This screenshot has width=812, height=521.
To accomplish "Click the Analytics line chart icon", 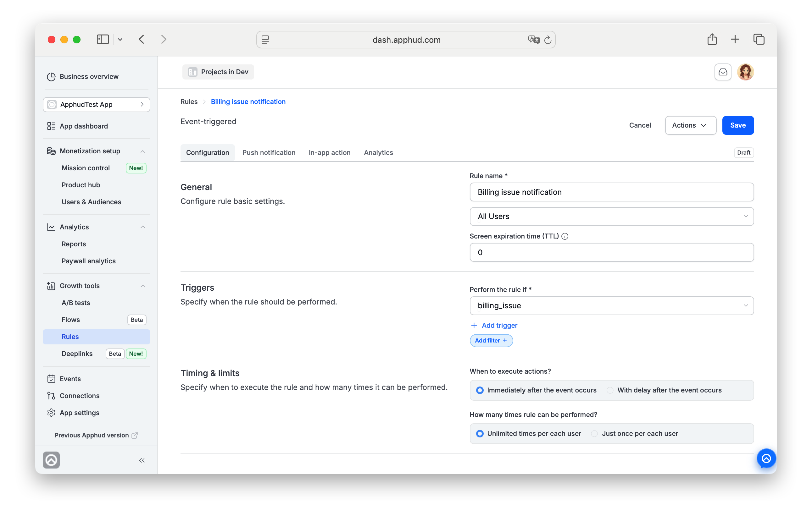I will pos(51,227).
